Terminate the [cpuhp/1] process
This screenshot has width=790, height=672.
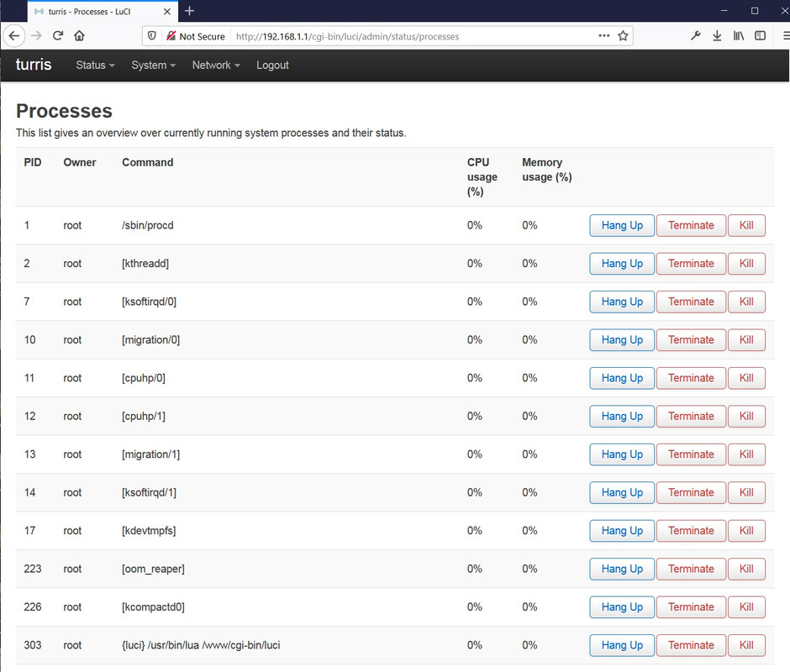tap(691, 416)
